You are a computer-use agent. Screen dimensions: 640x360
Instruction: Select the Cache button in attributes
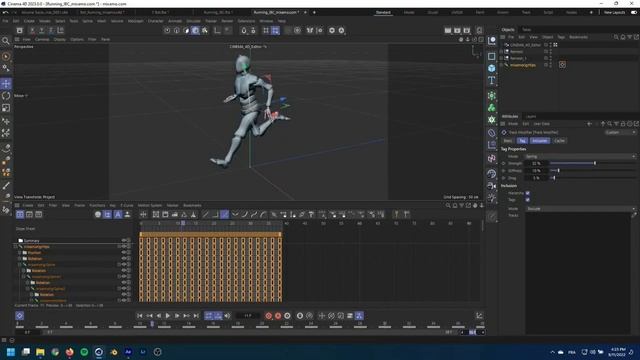[560, 140]
